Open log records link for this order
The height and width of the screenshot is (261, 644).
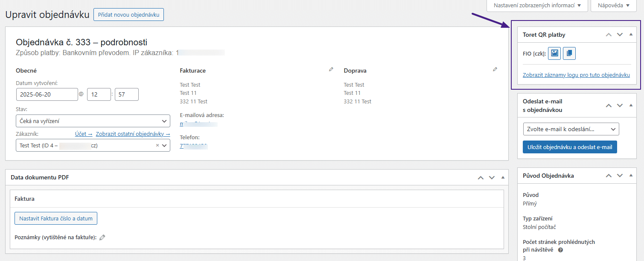[x=576, y=75]
